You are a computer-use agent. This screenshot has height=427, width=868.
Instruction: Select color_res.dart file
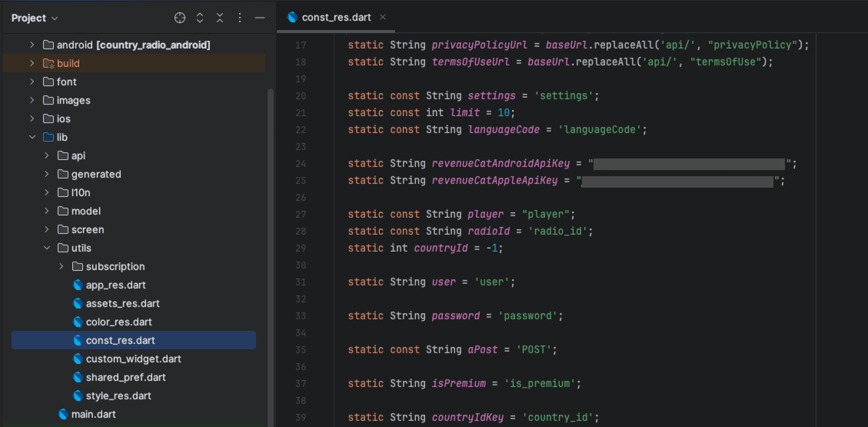tap(119, 322)
